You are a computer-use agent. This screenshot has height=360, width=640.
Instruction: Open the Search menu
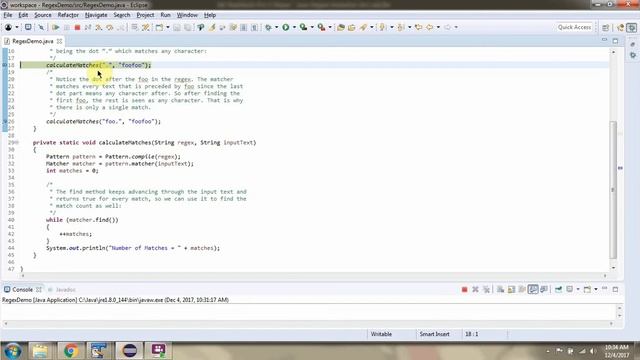coord(122,15)
